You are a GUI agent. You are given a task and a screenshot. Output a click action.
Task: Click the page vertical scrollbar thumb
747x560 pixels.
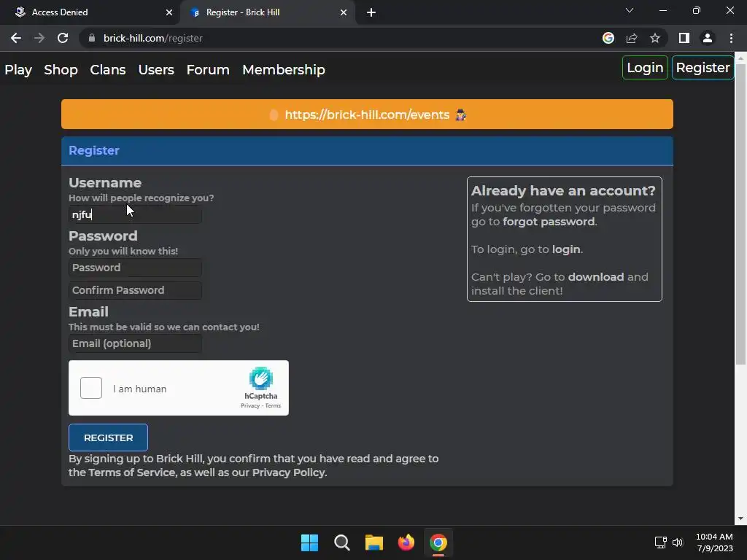[740, 214]
